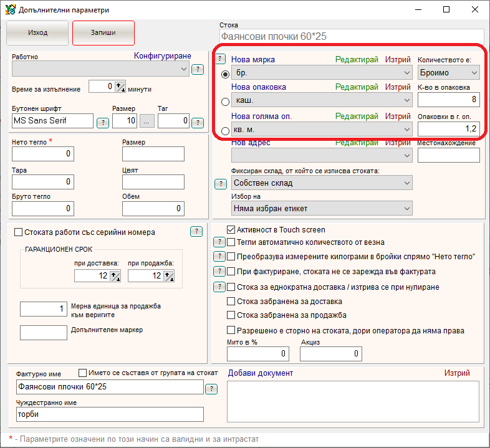Viewport: 490px width, 448px height.
Task: Open the каш. package dropdown
Action: pos(322,100)
